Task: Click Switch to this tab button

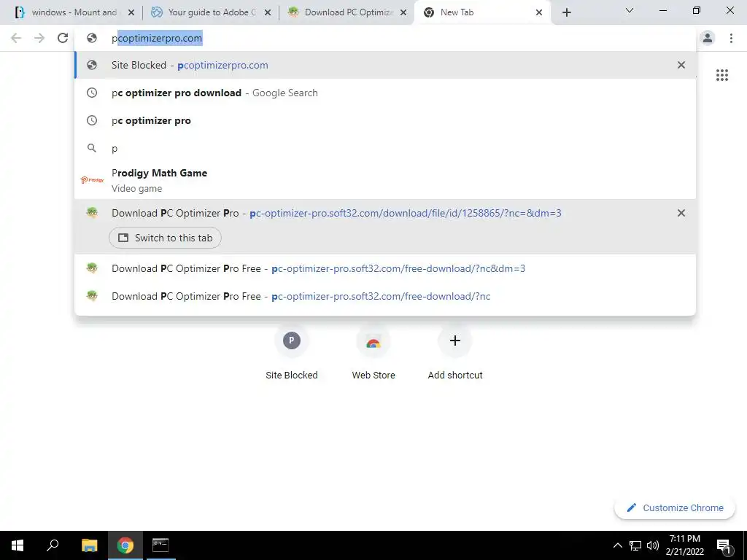Action: pyautogui.click(x=165, y=238)
